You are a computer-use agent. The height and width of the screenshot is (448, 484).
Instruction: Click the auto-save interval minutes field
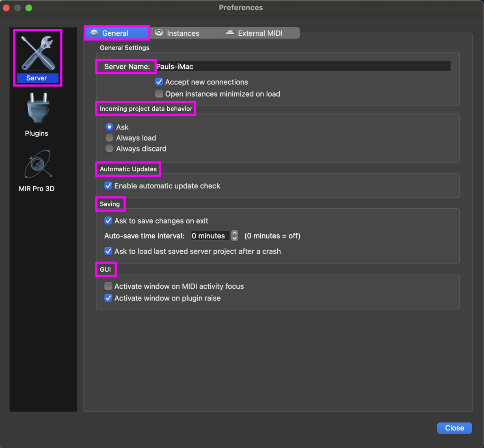point(210,236)
